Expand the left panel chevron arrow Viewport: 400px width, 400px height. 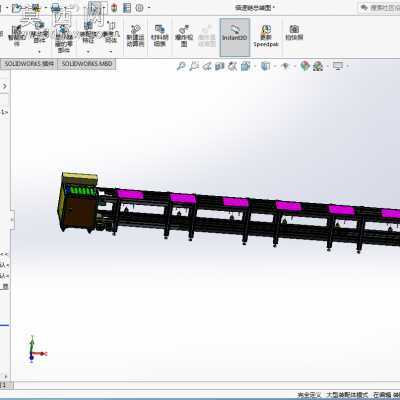pyautogui.click(x=4, y=86)
